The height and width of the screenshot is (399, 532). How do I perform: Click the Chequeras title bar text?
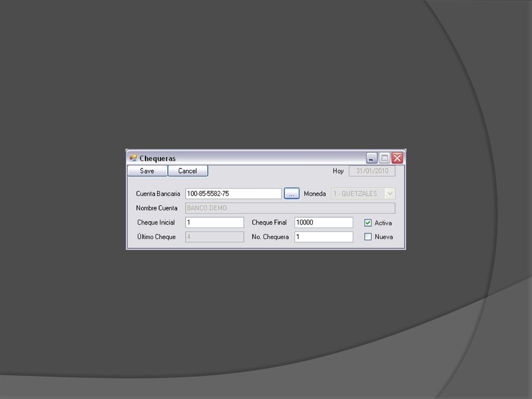pos(157,158)
